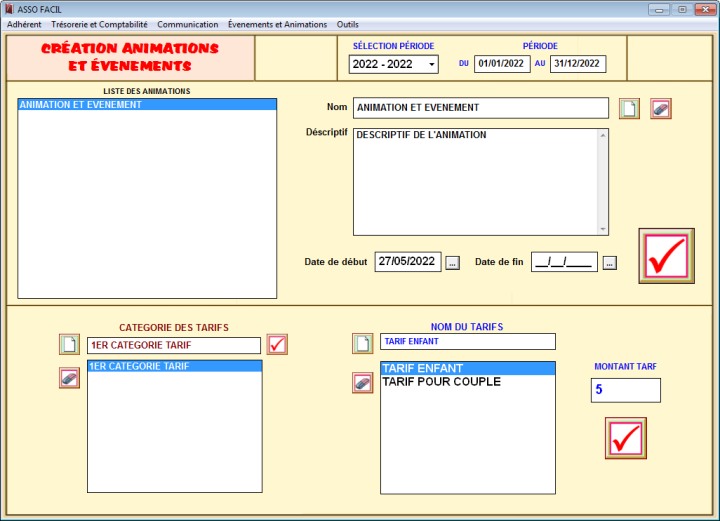Viewport: 720px width, 521px height.
Task: Open the Adhérent menu
Action: click(x=24, y=24)
